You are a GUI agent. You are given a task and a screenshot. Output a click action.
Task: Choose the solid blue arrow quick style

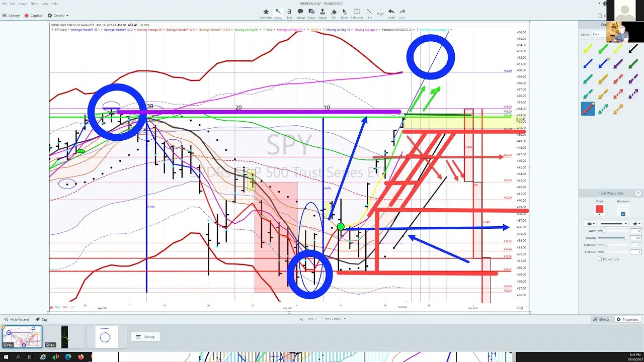588,64
